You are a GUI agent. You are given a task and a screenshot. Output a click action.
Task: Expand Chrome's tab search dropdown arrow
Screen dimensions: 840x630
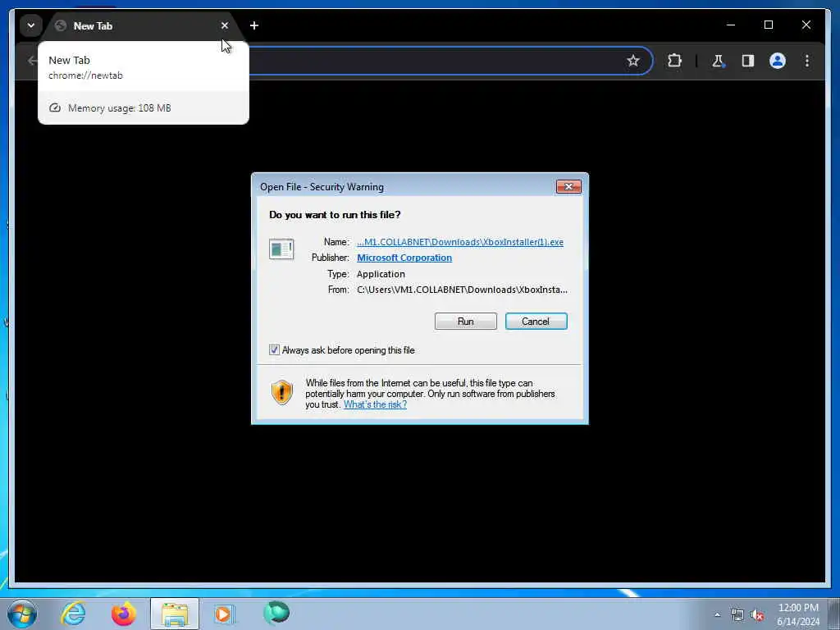(31, 25)
